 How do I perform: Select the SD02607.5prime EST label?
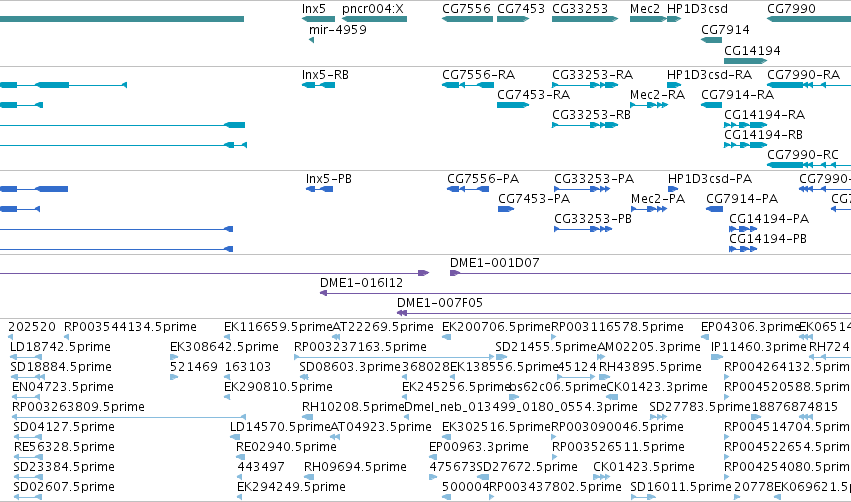64,487
